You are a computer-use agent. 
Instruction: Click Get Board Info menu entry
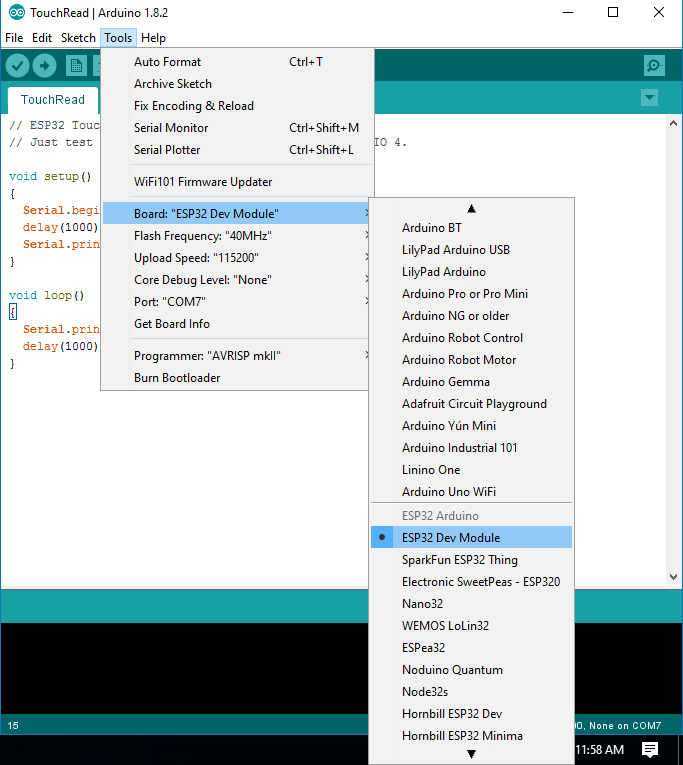click(172, 324)
